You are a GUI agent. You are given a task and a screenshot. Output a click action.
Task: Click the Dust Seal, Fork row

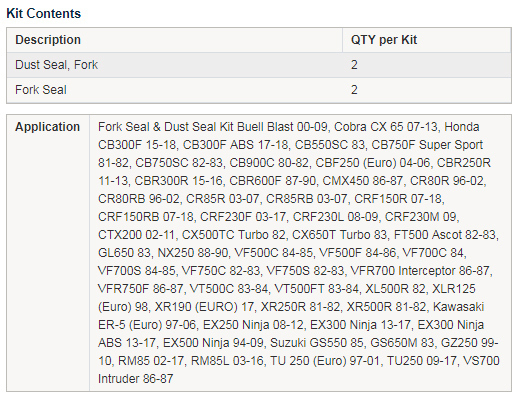(x=259, y=65)
